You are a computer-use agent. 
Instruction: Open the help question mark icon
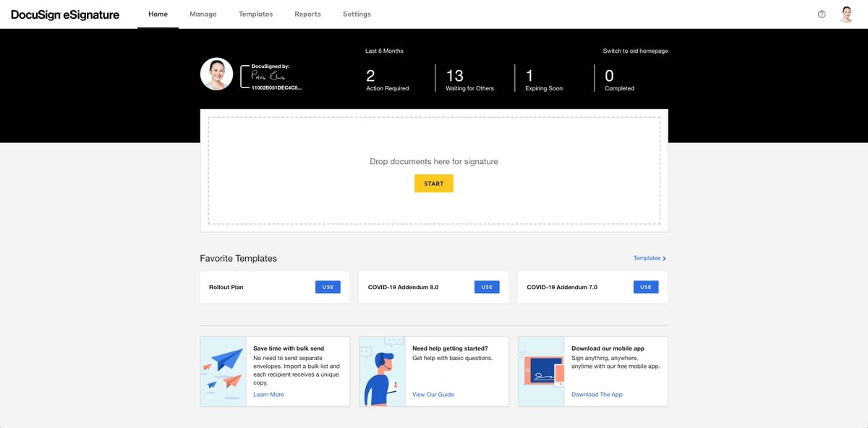click(821, 14)
